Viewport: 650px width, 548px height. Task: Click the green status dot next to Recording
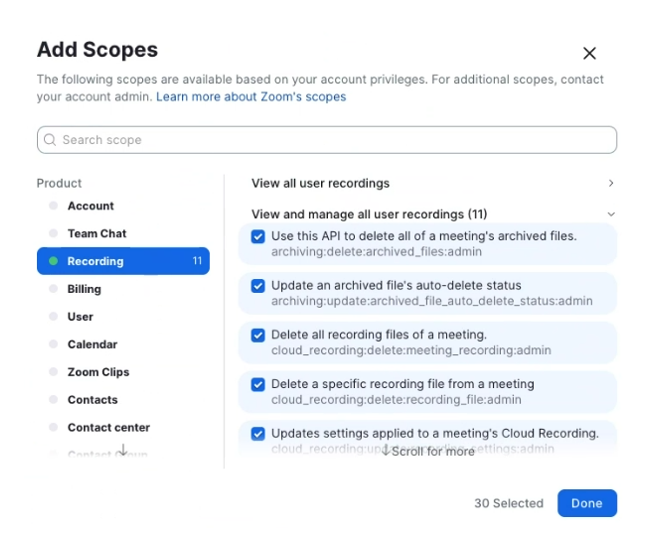click(53, 261)
